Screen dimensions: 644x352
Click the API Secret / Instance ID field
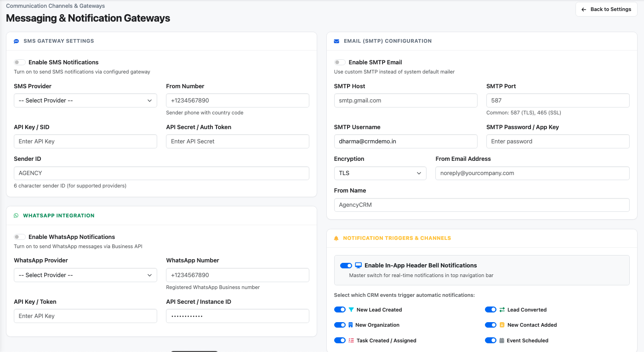tap(238, 316)
